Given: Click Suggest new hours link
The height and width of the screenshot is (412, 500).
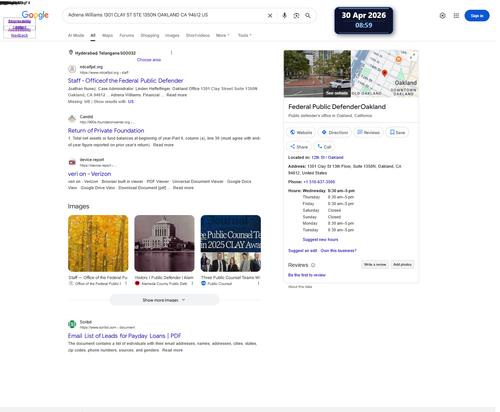Looking at the screenshot, I should (320, 239).
